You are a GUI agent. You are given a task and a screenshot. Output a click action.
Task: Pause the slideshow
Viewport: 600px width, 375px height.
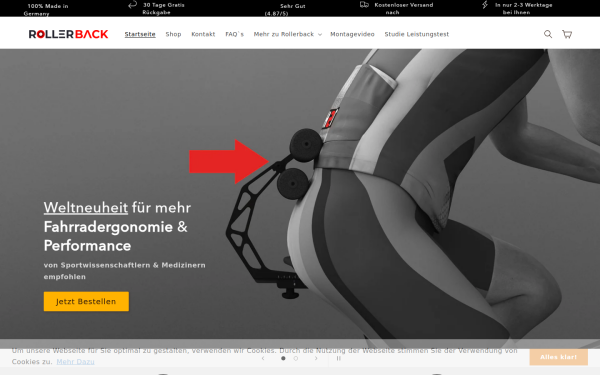pyautogui.click(x=339, y=358)
